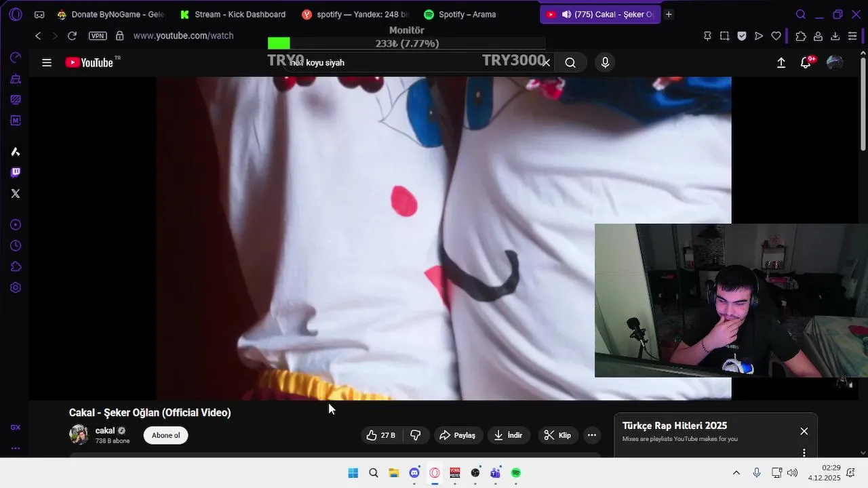Open GX Control speedometer in sidebar
This screenshot has height=488, width=868.
point(16,58)
